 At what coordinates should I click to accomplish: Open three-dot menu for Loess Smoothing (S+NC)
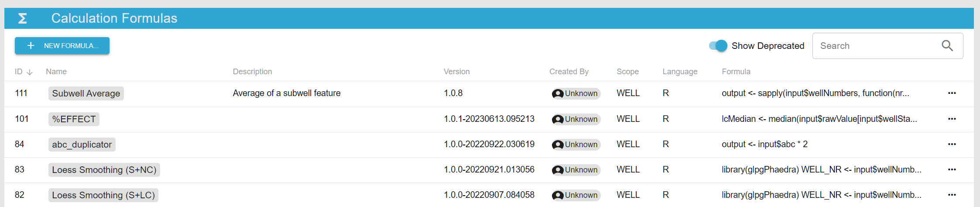coord(952,169)
